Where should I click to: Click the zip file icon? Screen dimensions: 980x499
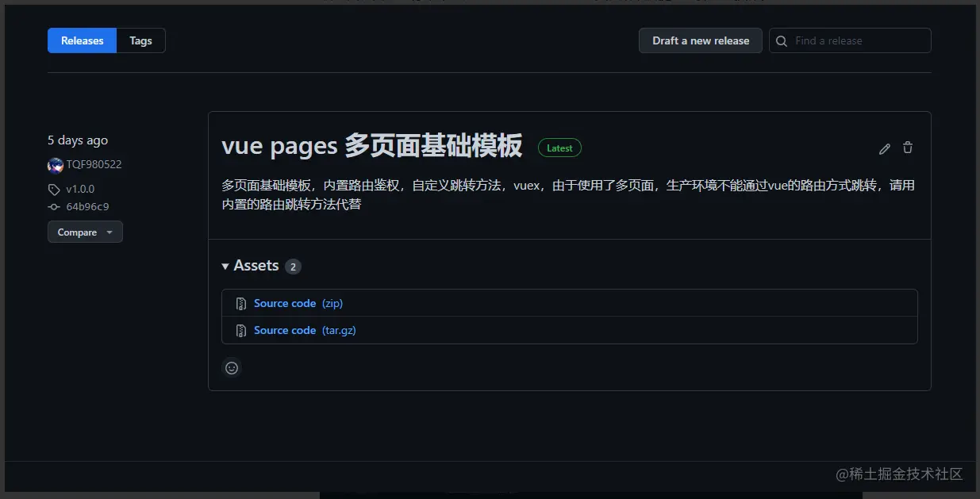pos(241,304)
